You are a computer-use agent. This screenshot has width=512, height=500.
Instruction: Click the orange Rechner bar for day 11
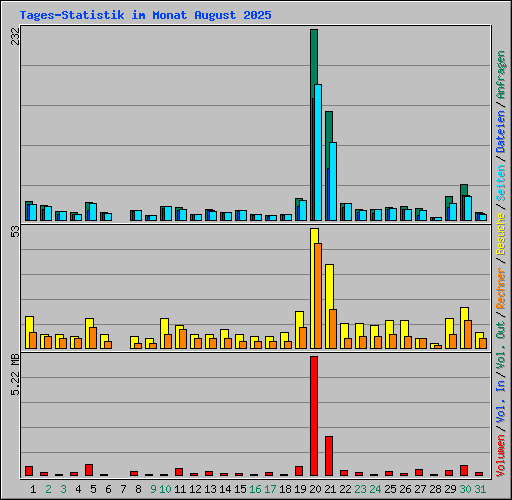pyautogui.click(x=183, y=339)
